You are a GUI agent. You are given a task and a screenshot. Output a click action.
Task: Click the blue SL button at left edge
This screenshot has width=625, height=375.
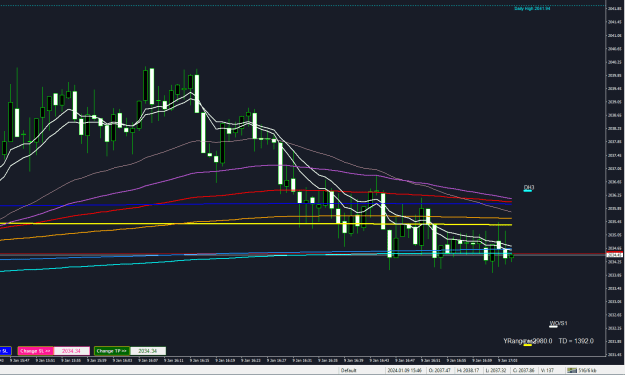pyautogui.click(x=5, y=351)
